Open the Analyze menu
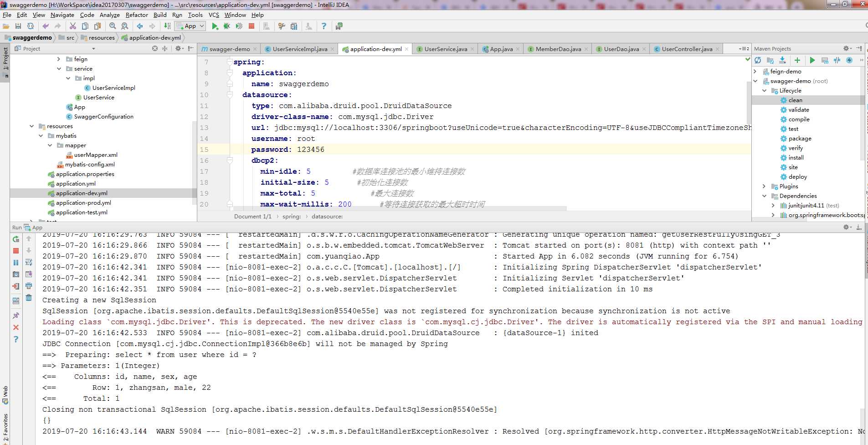Image resolution: width=868 pixels, height=445 pixels. [110, 15]
